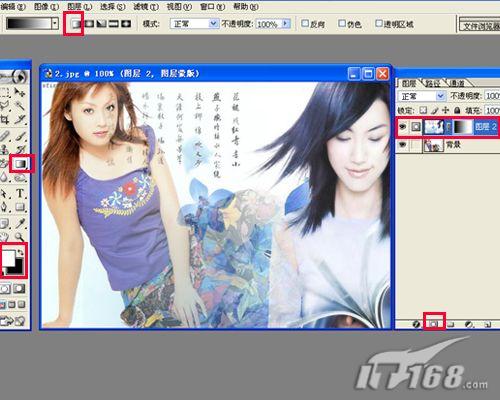Screen dimensions: 500x400
Task: Open the 滤镜(T) menu
Action: [x=146, y=7]
